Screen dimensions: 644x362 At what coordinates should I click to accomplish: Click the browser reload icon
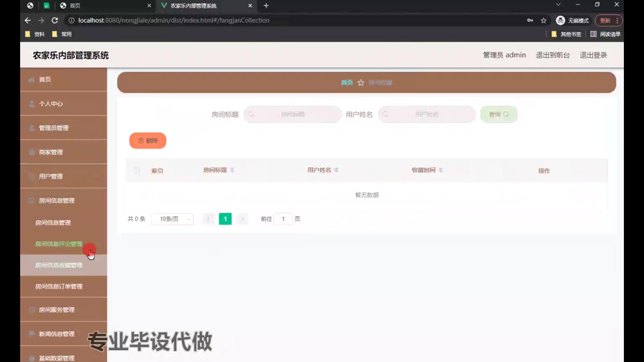(x=55, y=20)
